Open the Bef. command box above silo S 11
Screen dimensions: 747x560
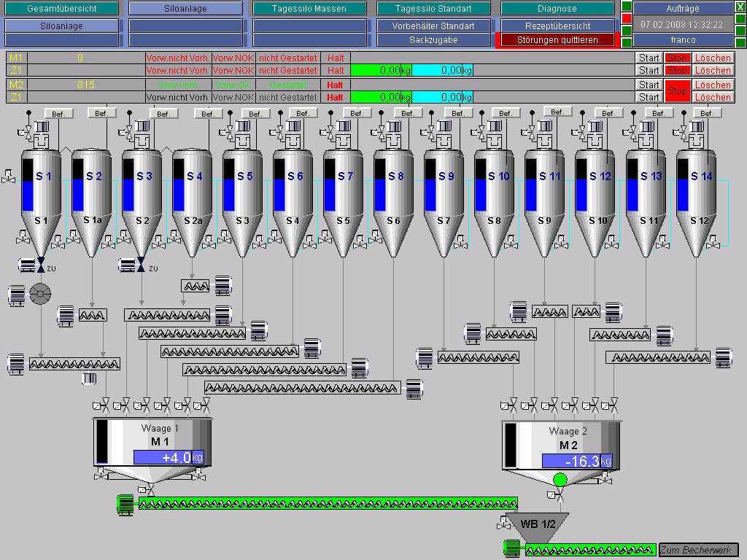click(557, 112)
